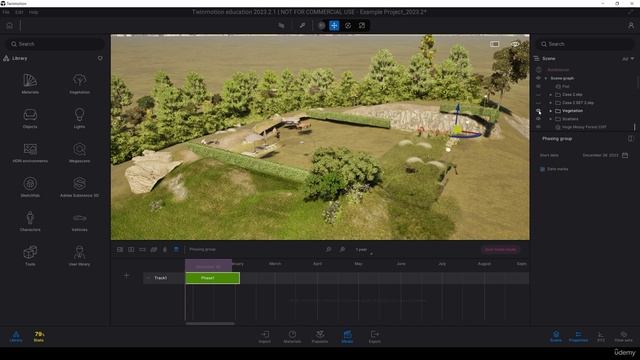Image resolution: width=640 pixels, height=360 pixels.
Task: Open the 1 year timeline range dropdown
Action: coord(364,249)
